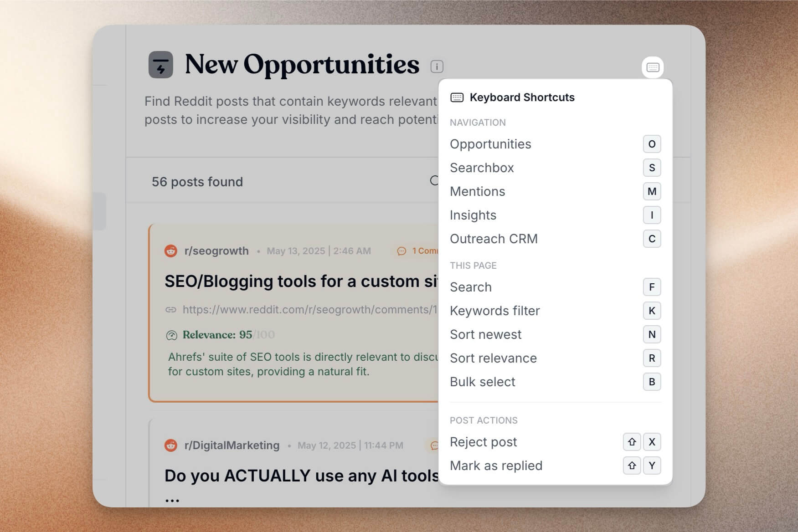Image resolution: width=798 pixels, height=532 pixels.
Task: Click the comment bubble icon on first post
Action: pos(402,251)
